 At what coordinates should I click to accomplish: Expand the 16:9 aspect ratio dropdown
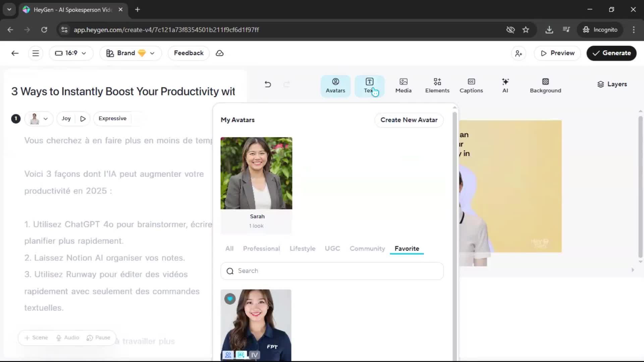point(71,53)
